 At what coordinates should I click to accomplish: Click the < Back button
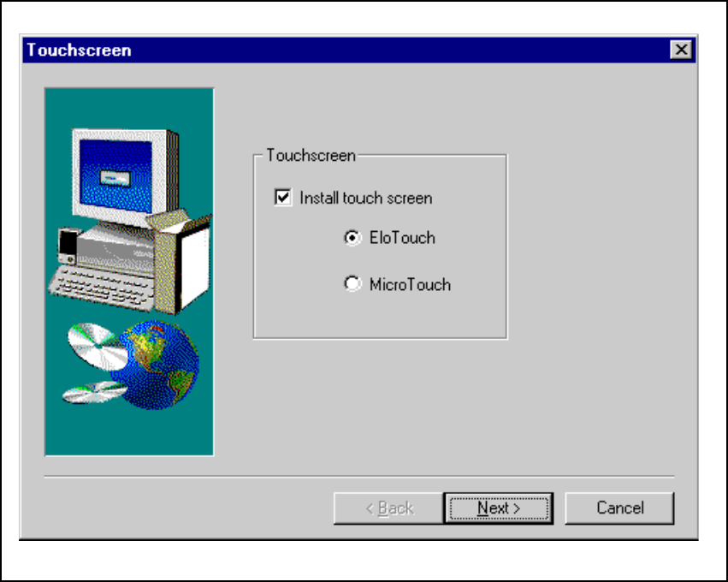click(x=388, y=508)
